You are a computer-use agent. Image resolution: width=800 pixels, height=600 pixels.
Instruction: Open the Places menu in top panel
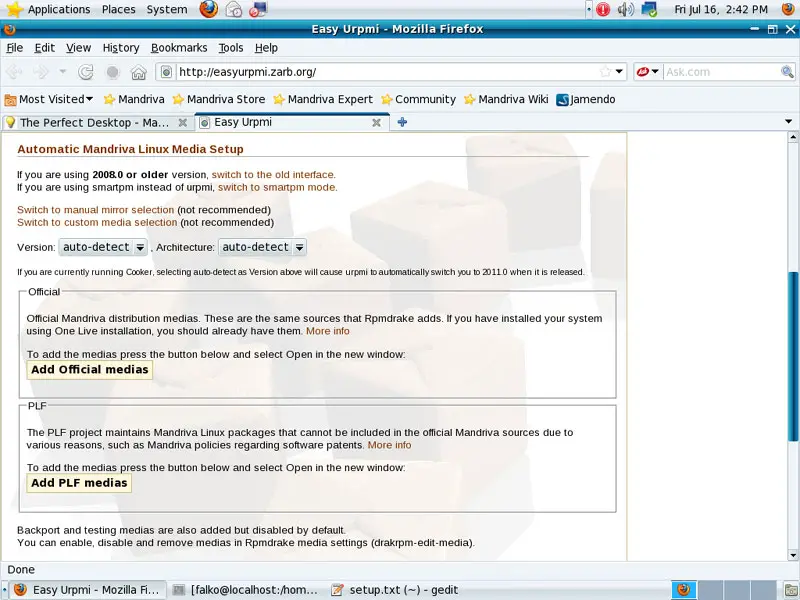click(x=118, y=9)
